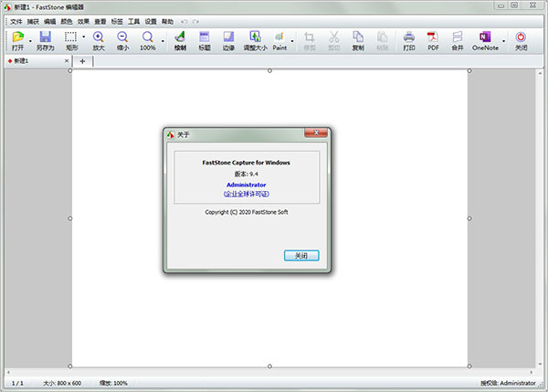This screenshot has height=392, width=548.
Task: Click the 'FastStone Capture for Windows' heading text
Action: click(x=247, y=163)
